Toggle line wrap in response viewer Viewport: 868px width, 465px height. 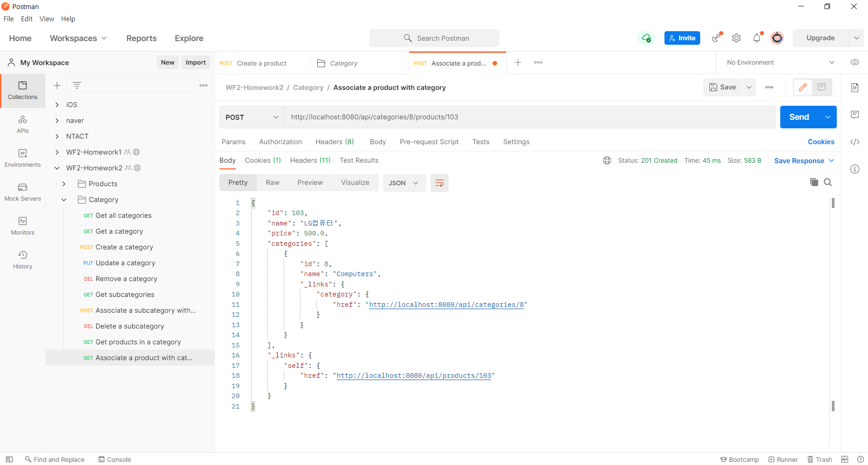tap(439, 183)
